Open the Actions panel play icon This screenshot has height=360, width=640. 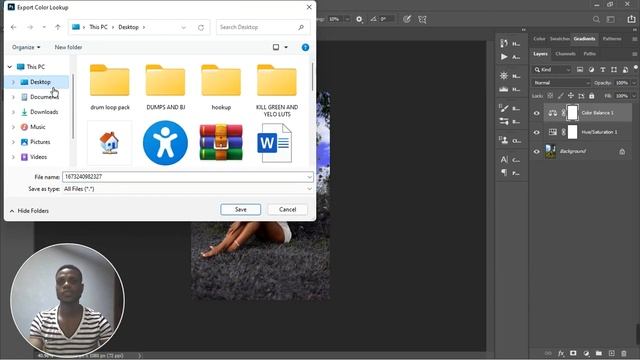(x=504, y=57)
